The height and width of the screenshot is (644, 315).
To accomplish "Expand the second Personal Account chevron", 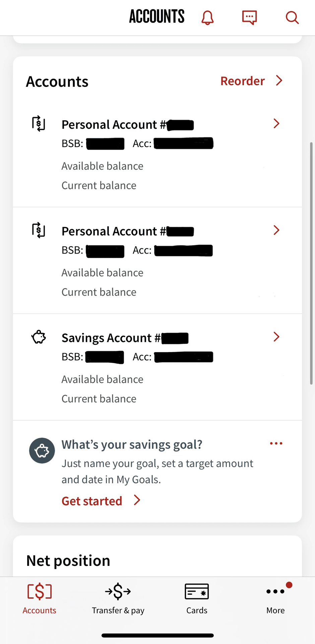I will (276, 230).
